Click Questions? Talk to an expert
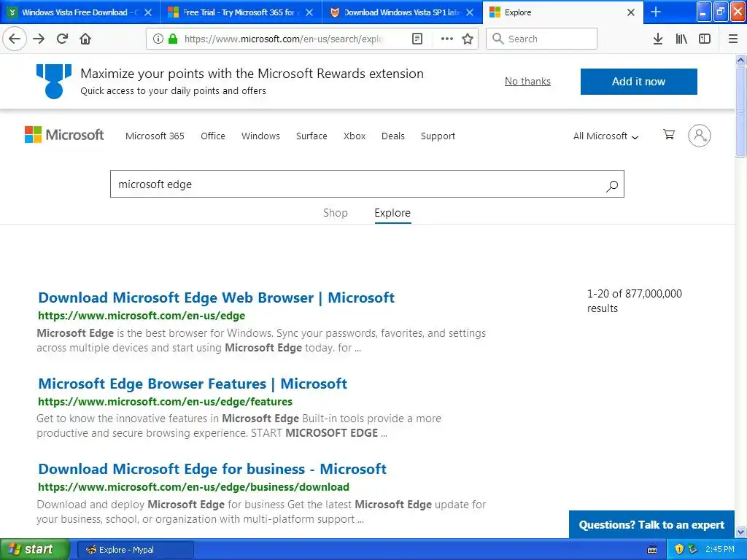The height and width of the screenshot is (560, 747). click(x=651, y=525)
